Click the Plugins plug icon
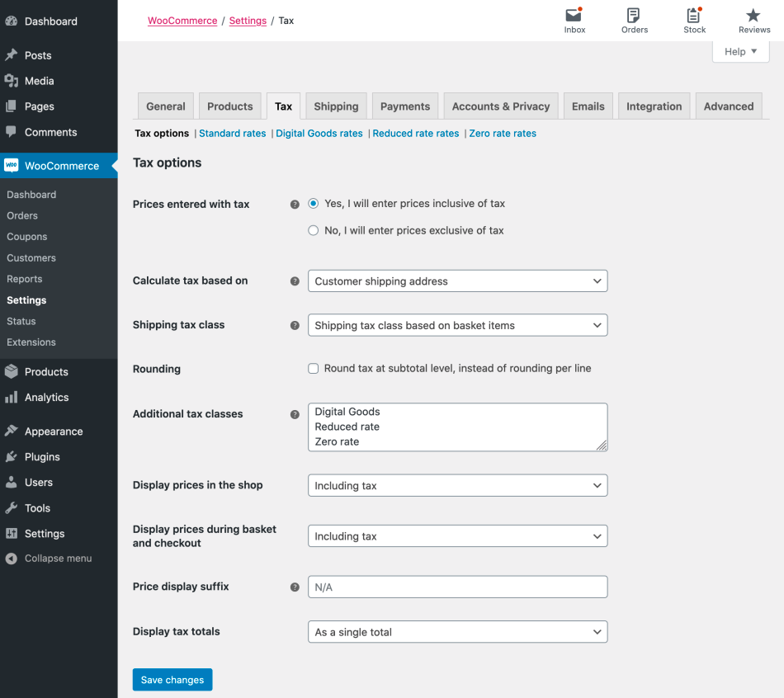784x698 pixels. (x=11, y=456)
